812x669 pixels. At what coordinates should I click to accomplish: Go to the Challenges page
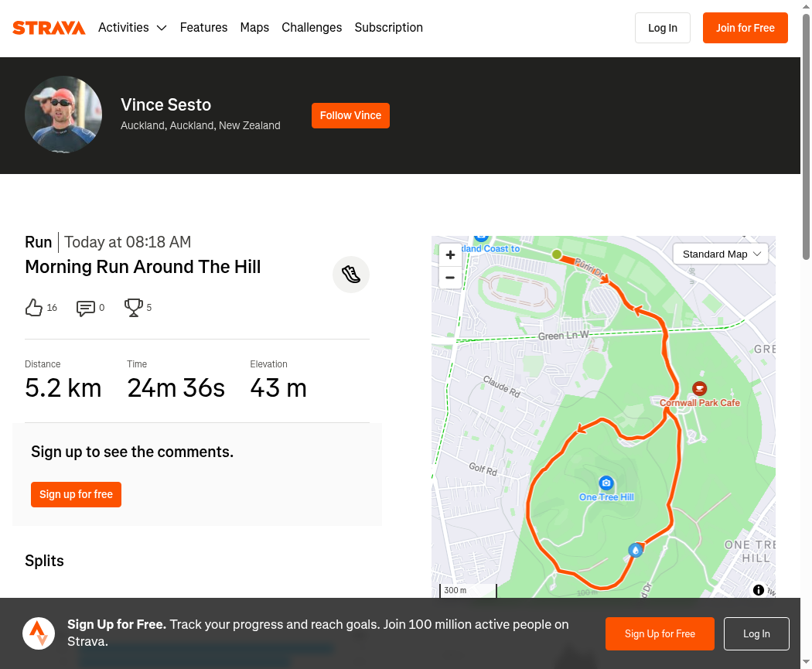coord(312,27)
